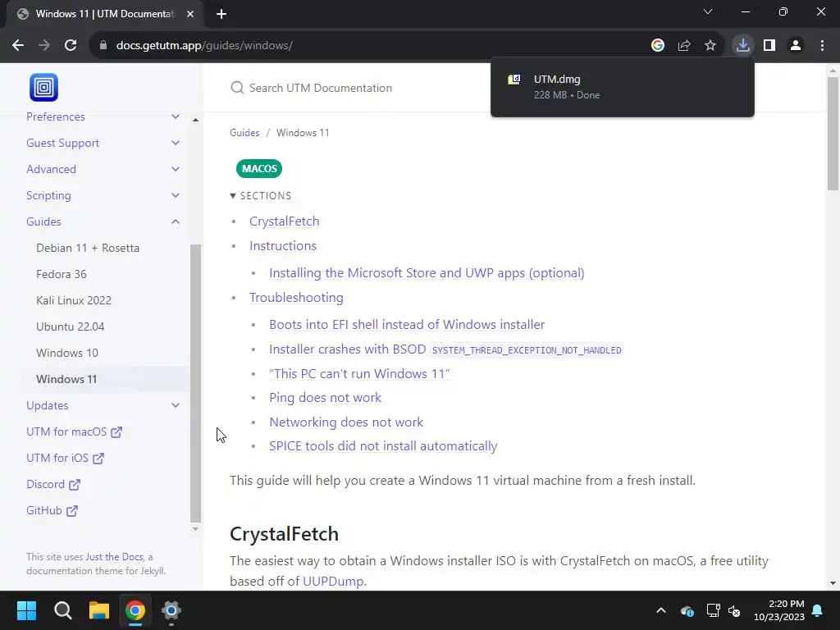
Task: Expand the Preferences section chevron
Action: (176, 116)
